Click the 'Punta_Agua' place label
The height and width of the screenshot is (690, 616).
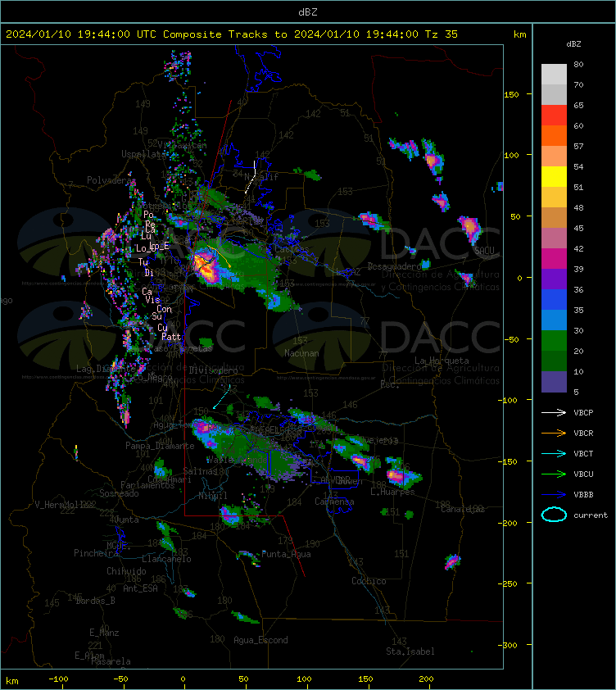(286, 555)
